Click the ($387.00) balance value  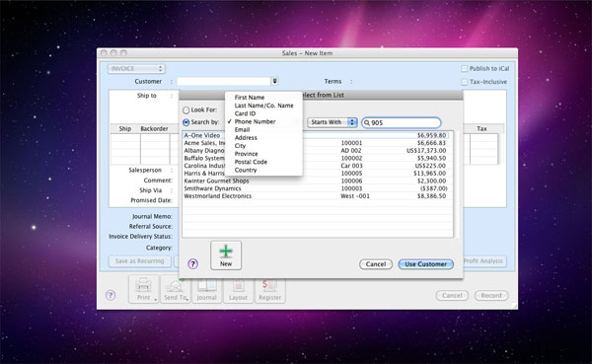[x=434, y=188]
